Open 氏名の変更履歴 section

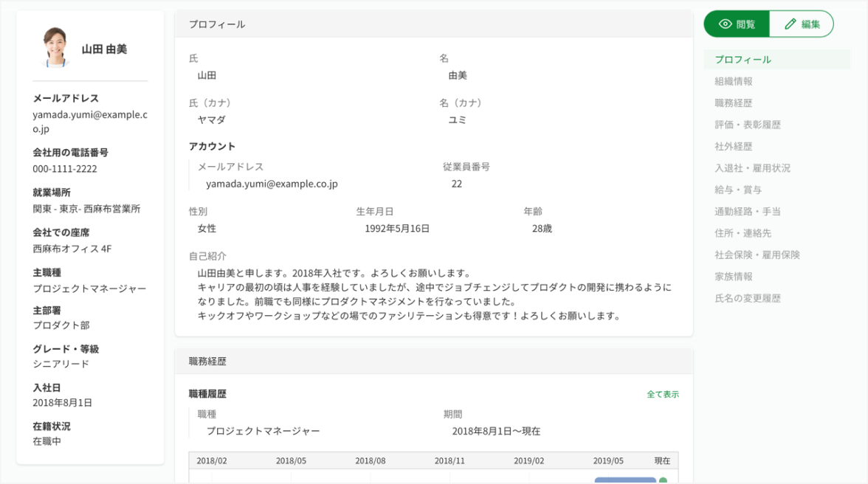(747, 298)
